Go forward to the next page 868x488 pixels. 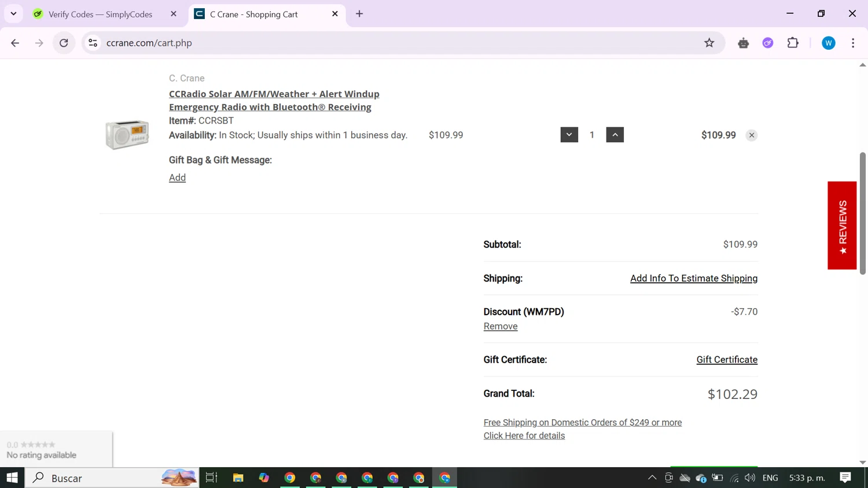pyautogui.click(x=39, y=43)
